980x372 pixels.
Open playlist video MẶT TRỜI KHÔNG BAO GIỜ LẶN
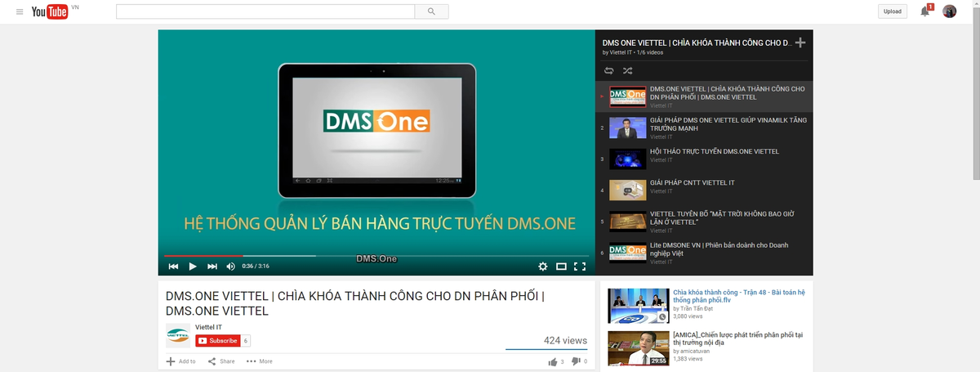[705, 221]
